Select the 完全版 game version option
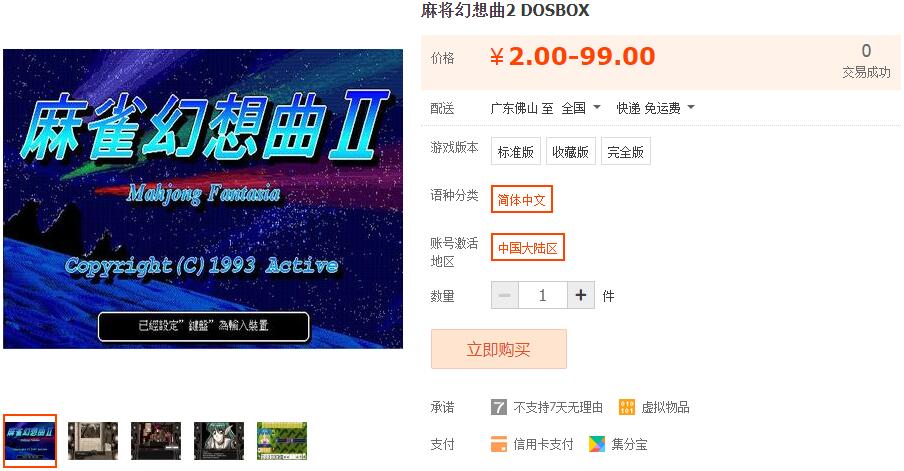The width and height of the screenshot is (904, 471). point(626,152)
